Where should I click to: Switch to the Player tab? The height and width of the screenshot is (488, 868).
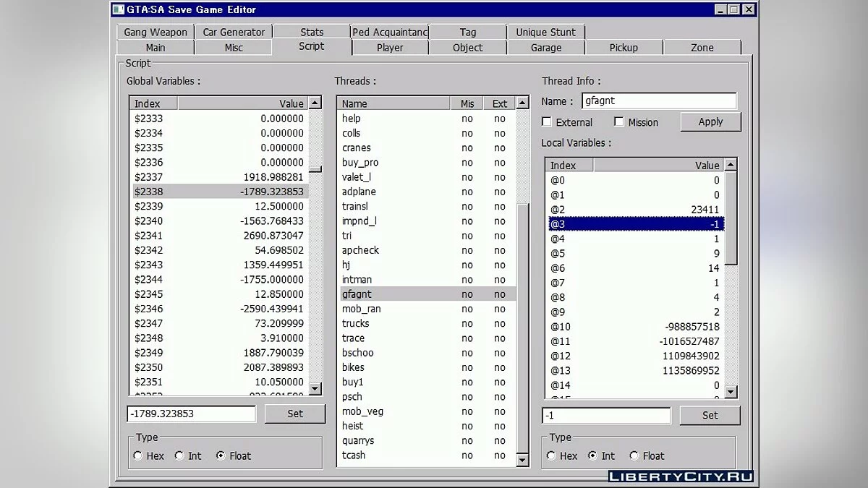click(389, 47)
